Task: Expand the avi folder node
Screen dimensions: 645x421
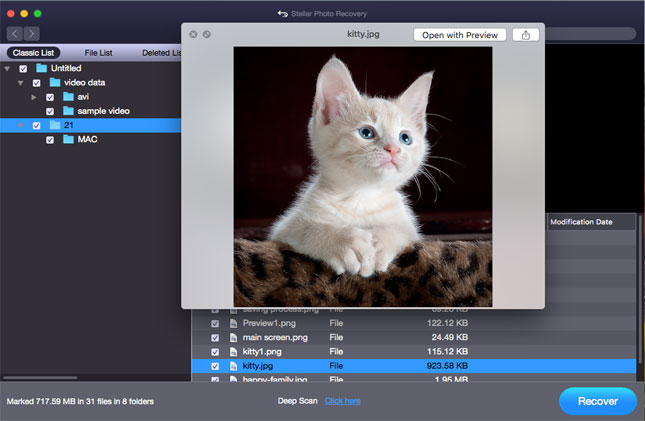Action: [x=34, y=98]
